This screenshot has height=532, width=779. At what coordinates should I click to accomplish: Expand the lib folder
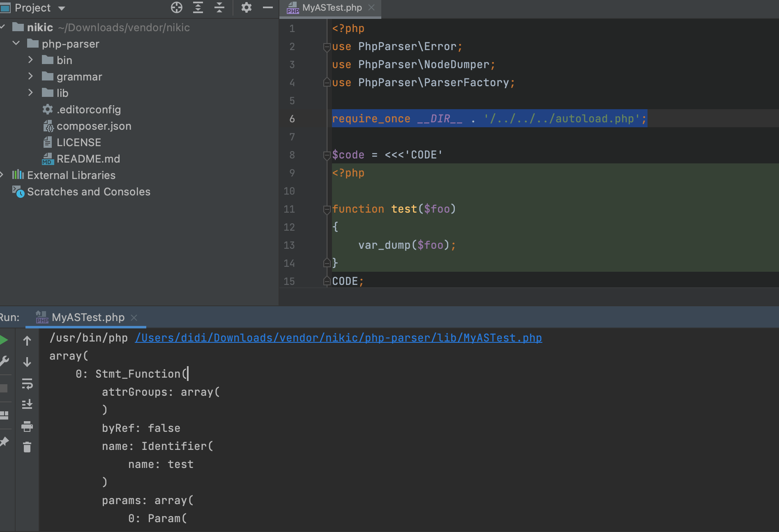(x=30, y=93)
